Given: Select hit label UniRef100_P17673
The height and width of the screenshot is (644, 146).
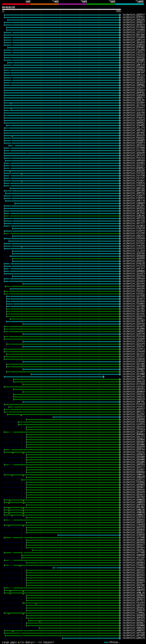Looking at the screenshot, I should pyautogui.click(x=134, y=63).
